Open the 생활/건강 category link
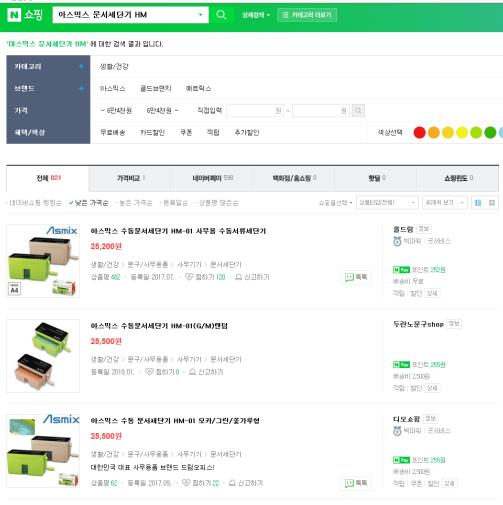Screen dimensions: 503x505 [x=114, y=67]
